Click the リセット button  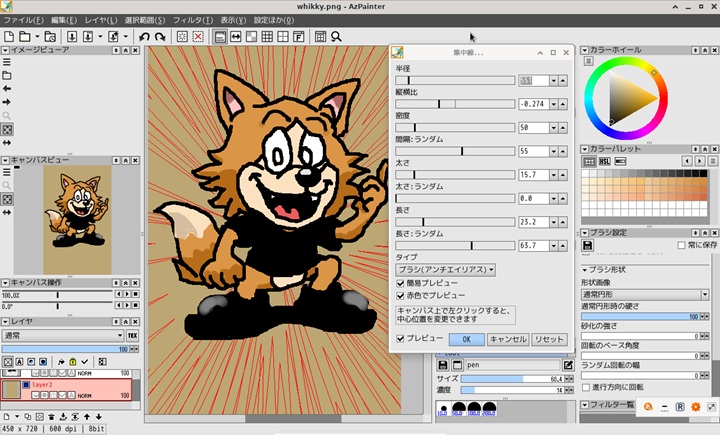point(549,339)
